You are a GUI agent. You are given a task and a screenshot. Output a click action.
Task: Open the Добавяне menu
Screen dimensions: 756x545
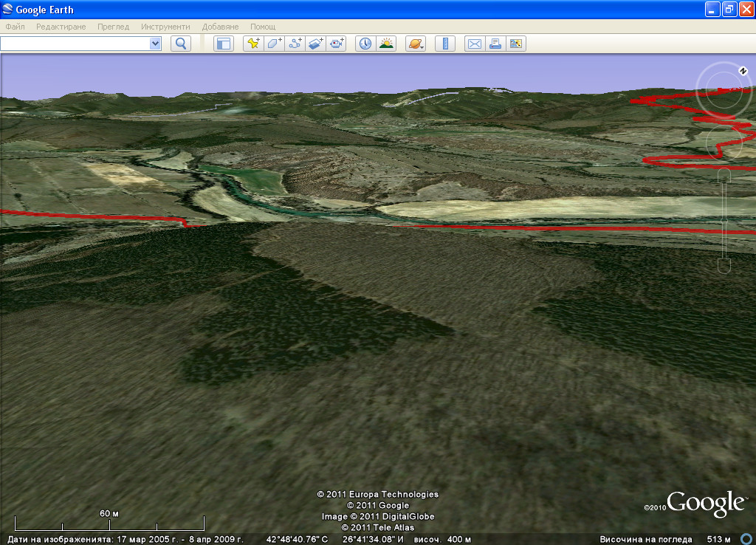[x=220, y=27]
